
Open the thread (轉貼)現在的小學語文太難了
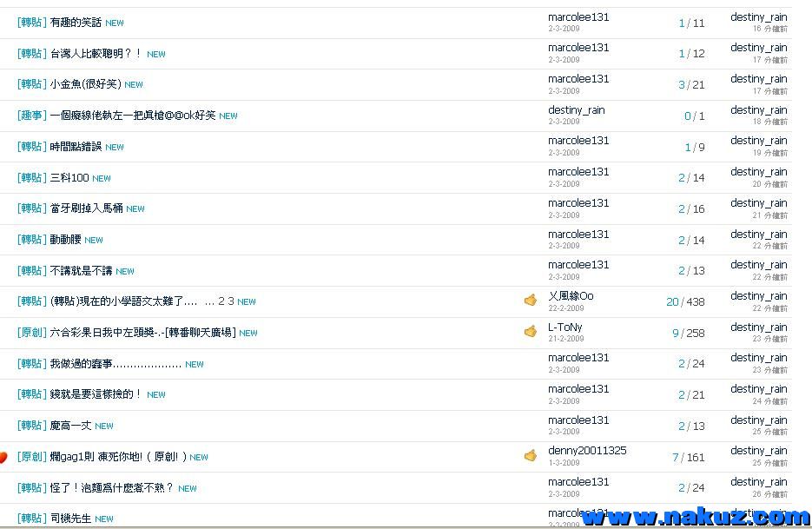click(123, 301)
